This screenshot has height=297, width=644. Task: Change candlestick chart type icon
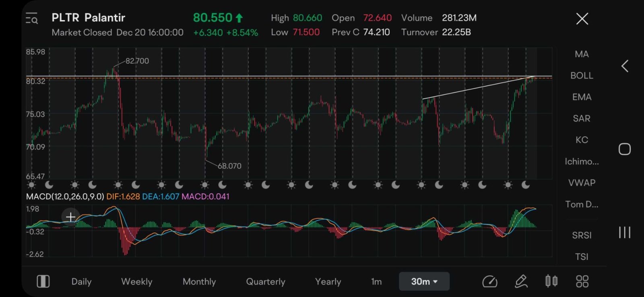551,281
